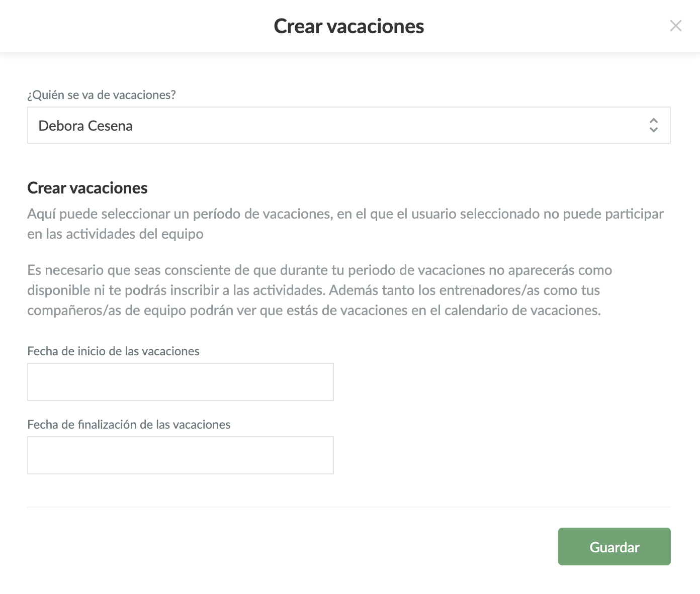This screenshot has width=700, height=594.
Task: Close the Crear vacaciones dialog
Action: 675,26
